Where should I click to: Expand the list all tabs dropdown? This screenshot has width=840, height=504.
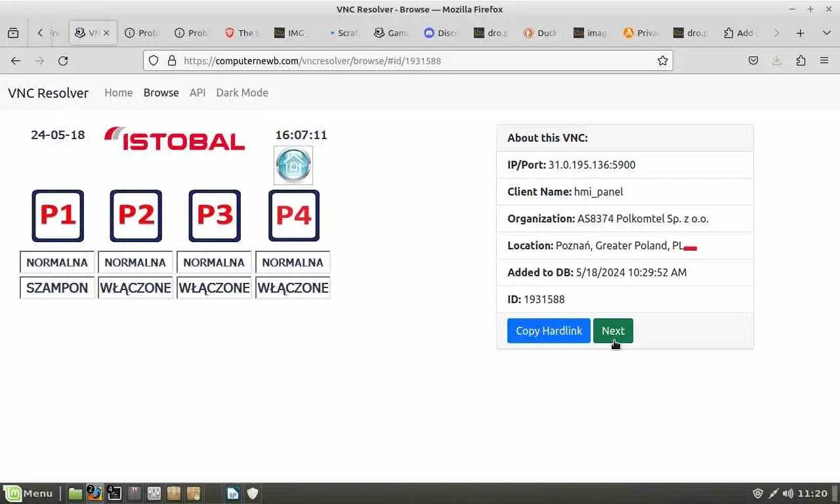pyautogui.click(x=826, y=33)
